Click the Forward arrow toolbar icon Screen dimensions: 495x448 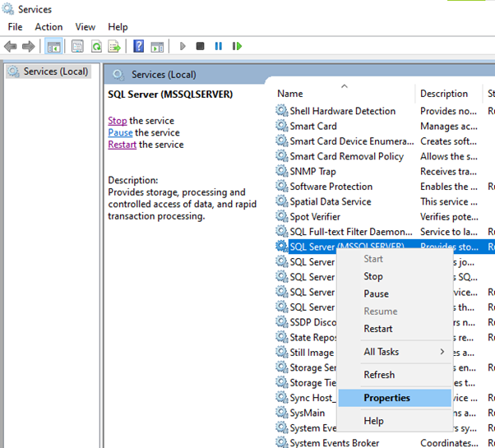[29, 46]
